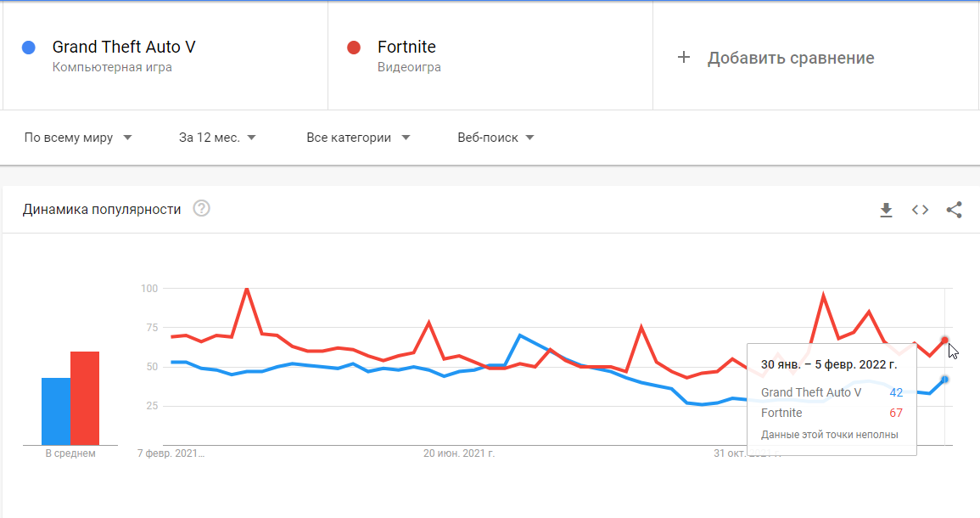The height and width of the screenshot is (518, 980).
Task: Select the Fortnite search term field
Action: 406,48
